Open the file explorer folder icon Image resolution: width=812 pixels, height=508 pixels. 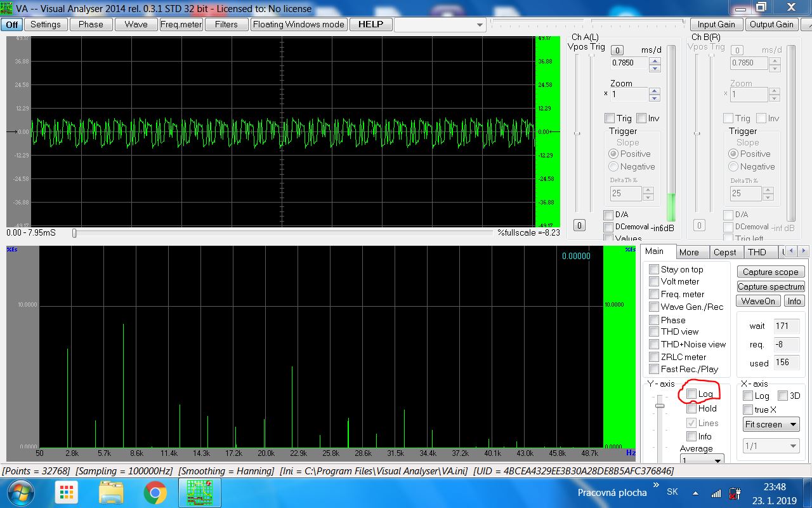pyautogui.click(x=112, y=492)
